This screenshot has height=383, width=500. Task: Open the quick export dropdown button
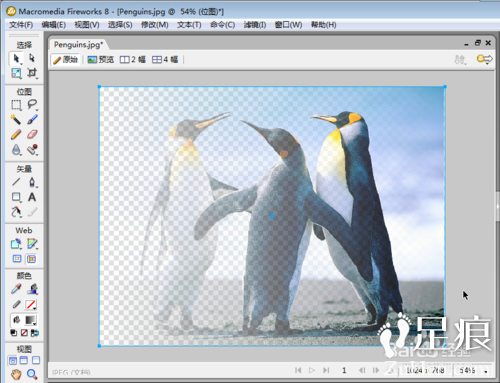point(484,60)
